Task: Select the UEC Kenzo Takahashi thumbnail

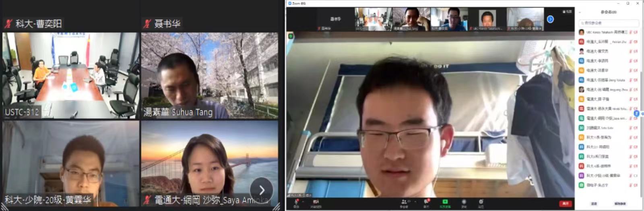Action: pyautogui.click(x=487, y=19)
